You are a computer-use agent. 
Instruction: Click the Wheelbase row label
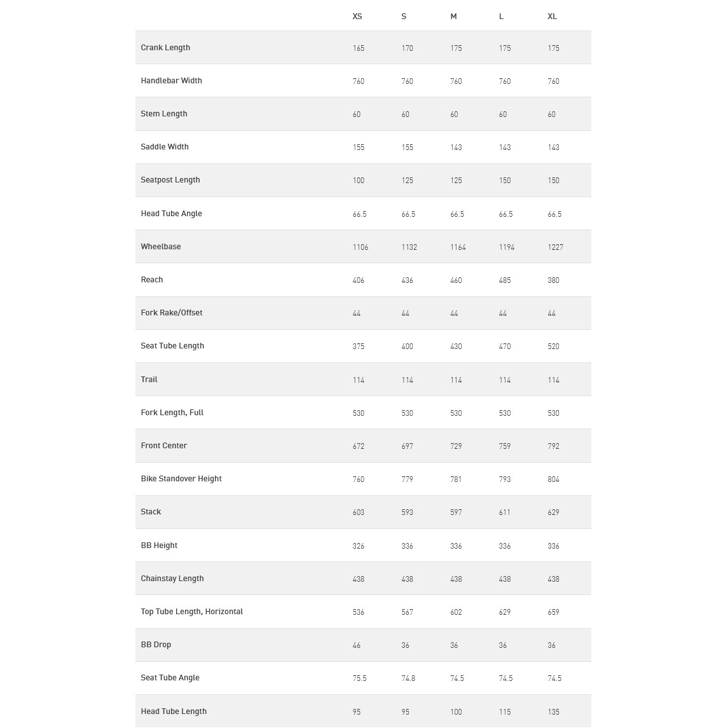click(161, 247)
